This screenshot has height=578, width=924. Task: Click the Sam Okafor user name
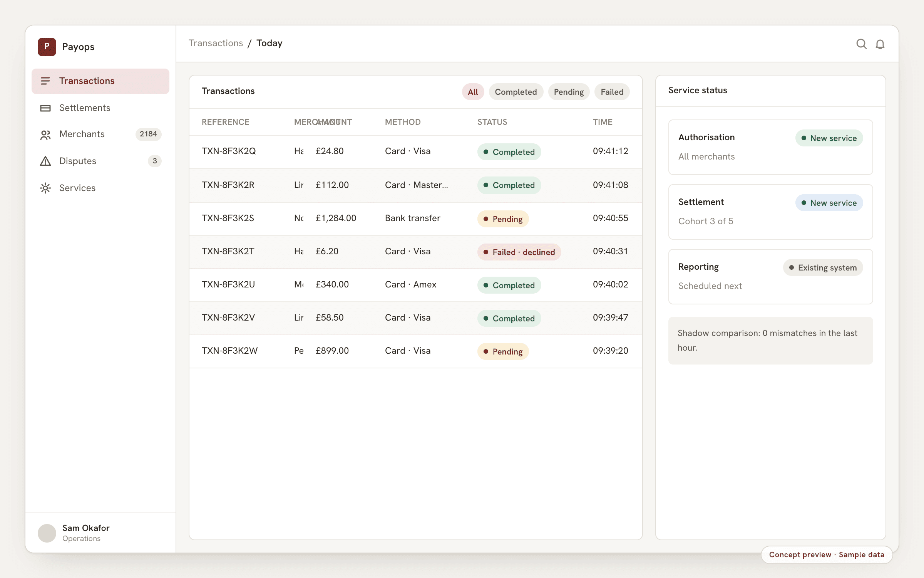[86, 528]
